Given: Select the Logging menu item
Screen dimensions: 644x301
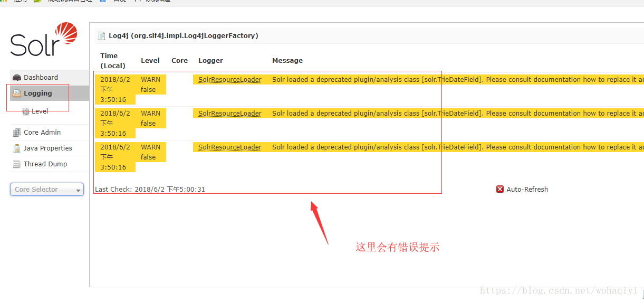Looking at the screenshot, I should coord(50,93).
